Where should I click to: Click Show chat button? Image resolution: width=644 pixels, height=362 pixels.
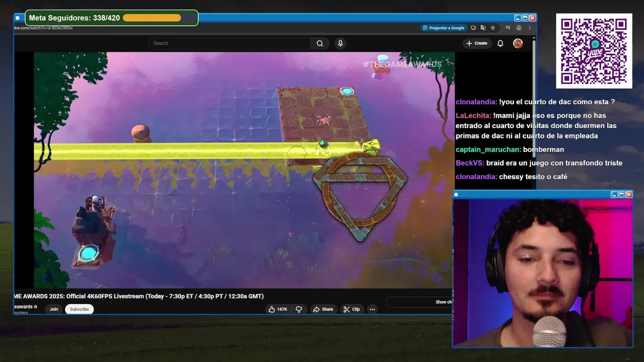[x=420, y=302]
